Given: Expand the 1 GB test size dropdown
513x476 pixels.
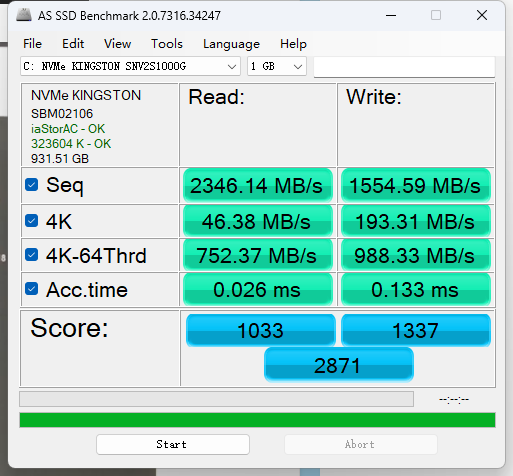Looking at the screenshot, I should (277, 66).
